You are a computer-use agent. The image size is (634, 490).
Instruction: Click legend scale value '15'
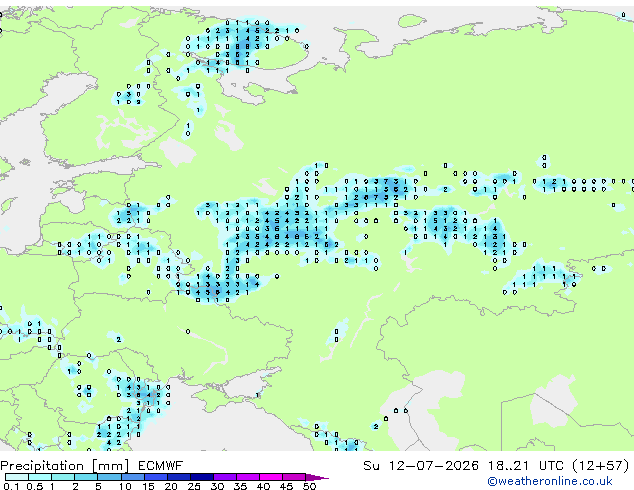(148, 486)
